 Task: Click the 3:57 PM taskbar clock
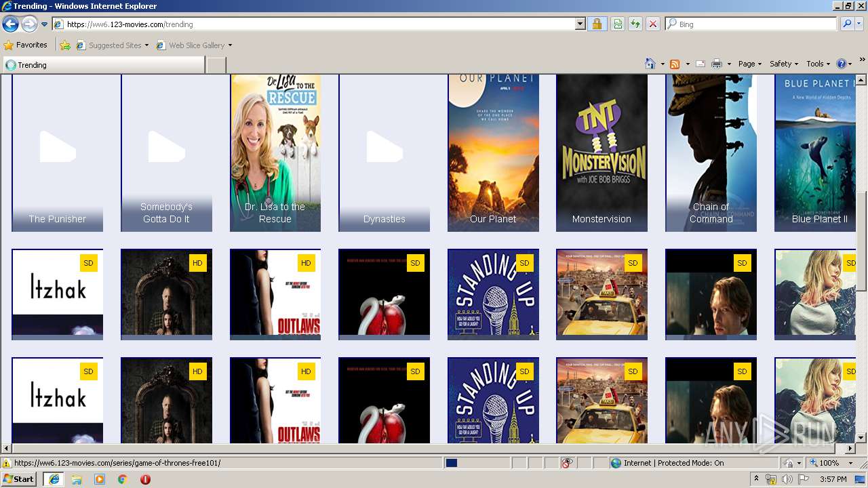(x=833, y=479)
